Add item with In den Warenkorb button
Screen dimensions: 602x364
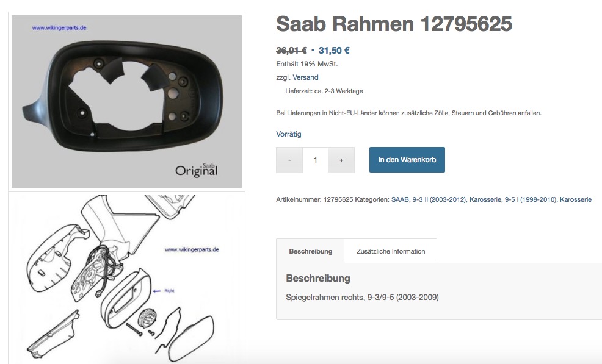tap(407, 160)
